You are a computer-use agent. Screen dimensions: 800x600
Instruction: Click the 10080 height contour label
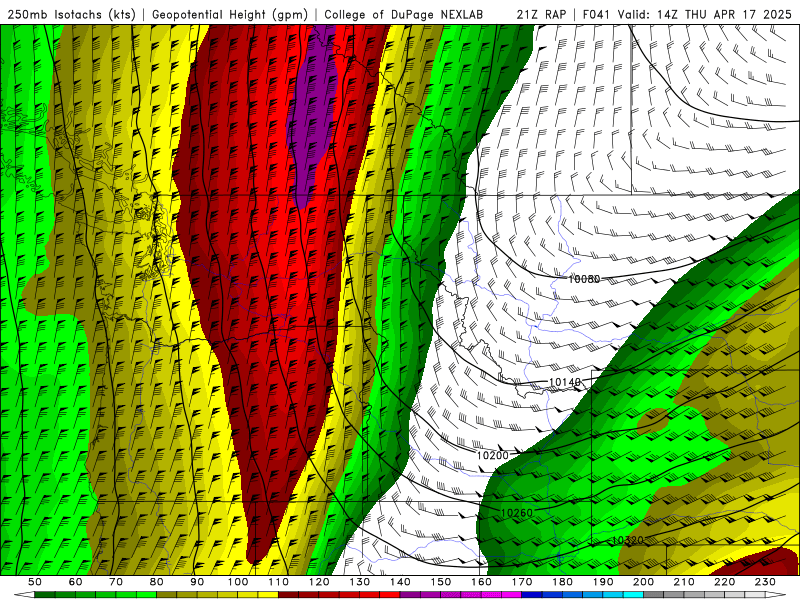[584, 279]
